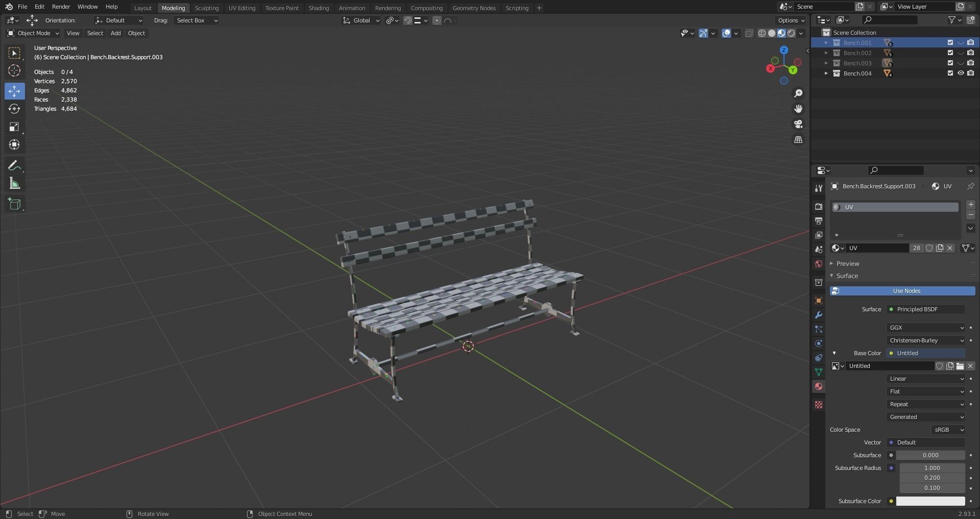This screenshot has height=519, width=980.
Task: Open the Material Properties tab
Action: tap(819, 386)
